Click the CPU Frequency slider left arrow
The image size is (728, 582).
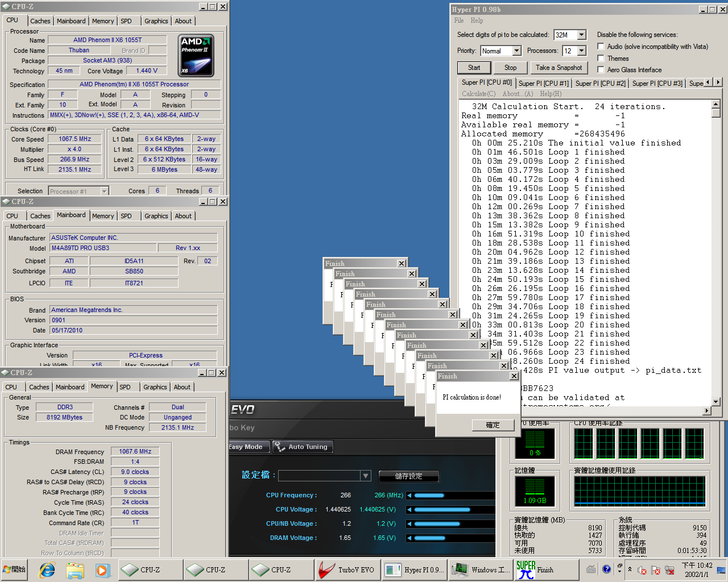coord(409,496)
